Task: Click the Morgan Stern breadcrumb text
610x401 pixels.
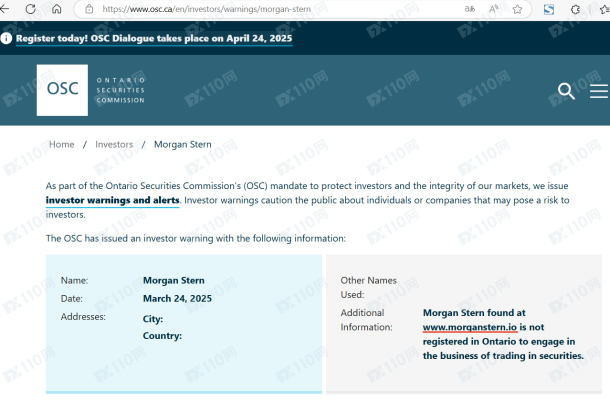Action: coord(183,144)
